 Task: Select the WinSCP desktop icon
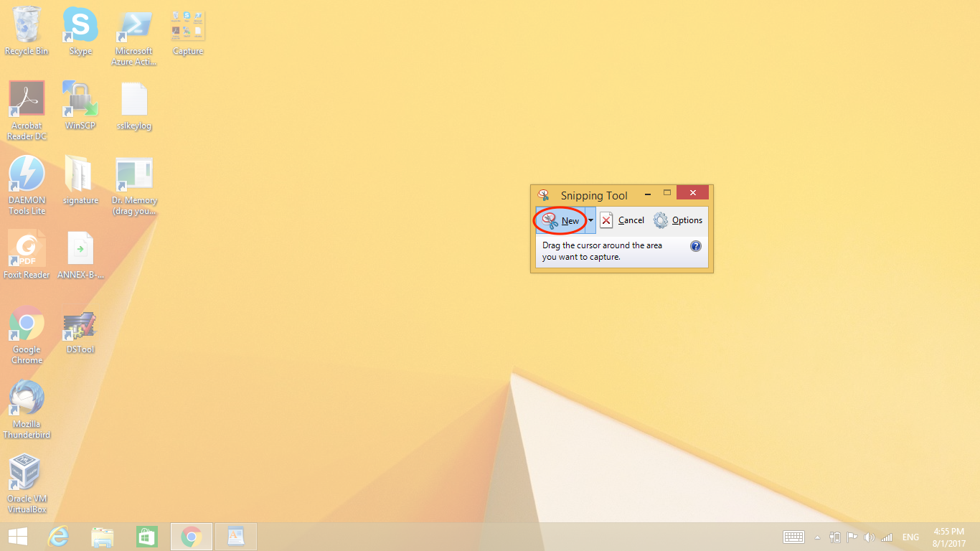pyautogui.click(x=80, y=105)
